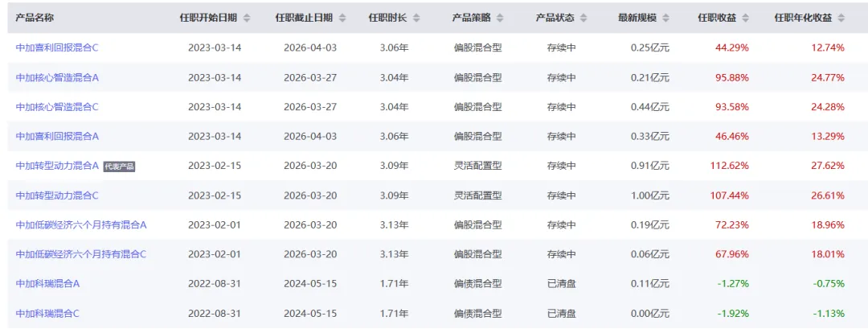The width and height of the screenshot is (868, 329).
Task: Select 灵活配置型 in 中加转型动力混合A row
Action: pyautogui.click(x=477, y=166)
